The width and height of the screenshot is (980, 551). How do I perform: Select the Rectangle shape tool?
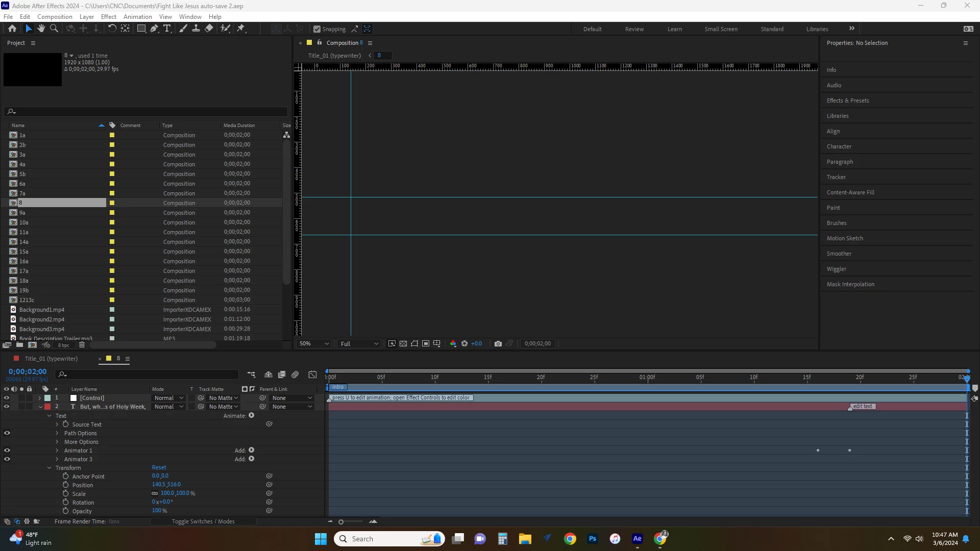point(141,29)
